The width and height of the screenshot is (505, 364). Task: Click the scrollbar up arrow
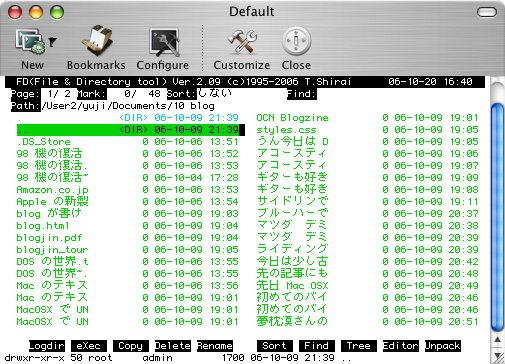(x=497, y=340)
